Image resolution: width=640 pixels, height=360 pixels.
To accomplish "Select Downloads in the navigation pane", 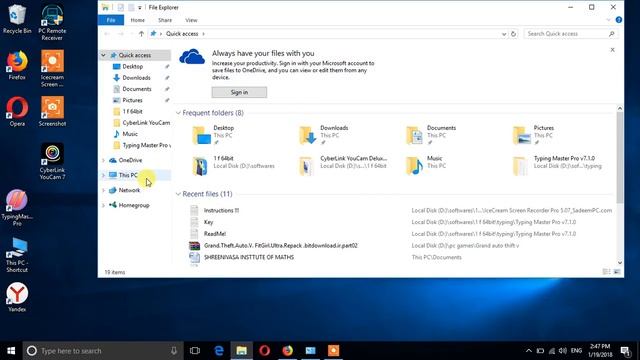I will (x=136, y=78).
